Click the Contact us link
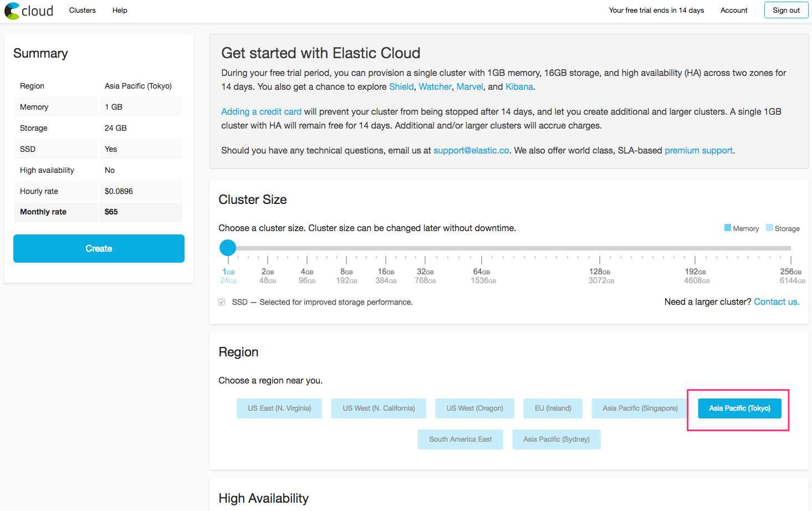Viewport: 812px width, 511px height. pyautogui.click(x=777, y=302)
